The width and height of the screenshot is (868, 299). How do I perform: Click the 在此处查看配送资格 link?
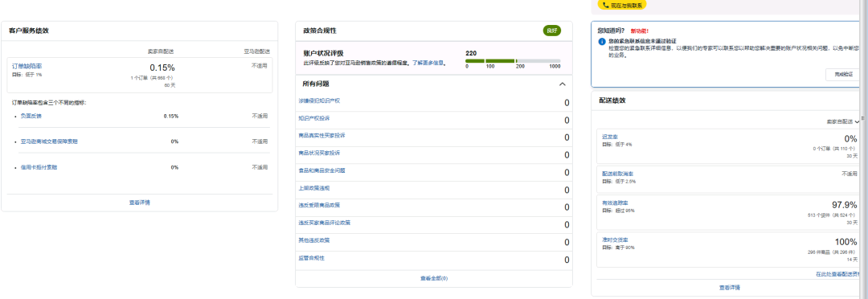click(837, 275)
